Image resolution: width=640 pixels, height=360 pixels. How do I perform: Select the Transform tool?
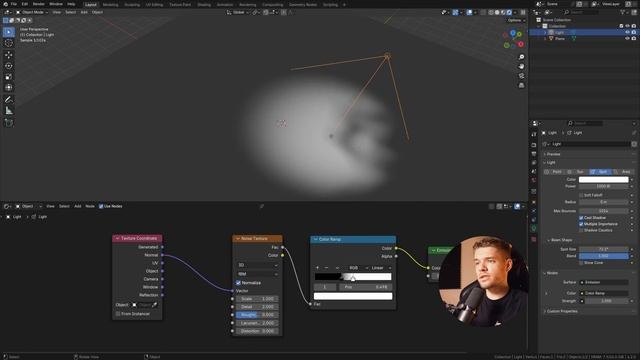pyautogui.click(x=9, y=87)
